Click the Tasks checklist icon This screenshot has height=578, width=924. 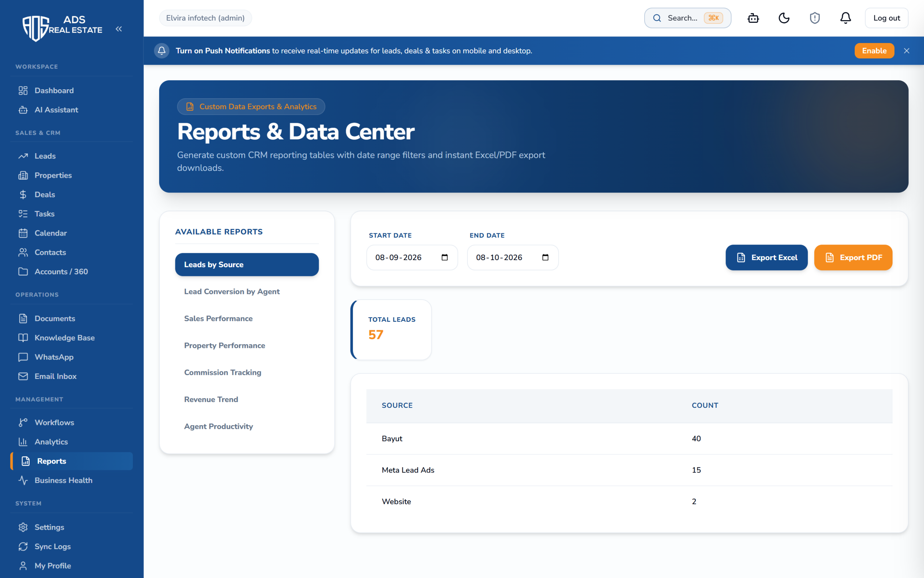[x=23, y=214]
